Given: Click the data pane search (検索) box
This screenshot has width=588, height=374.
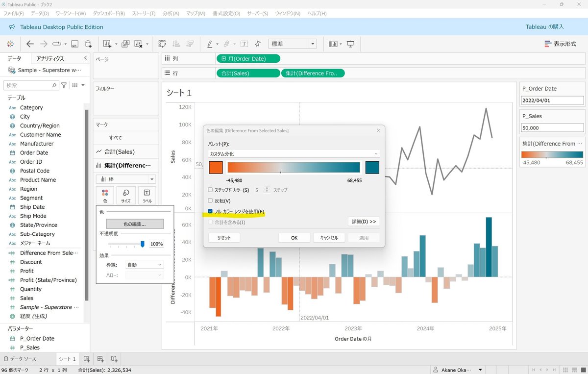Looking at the screenshot, I should [x=31, y=85].
